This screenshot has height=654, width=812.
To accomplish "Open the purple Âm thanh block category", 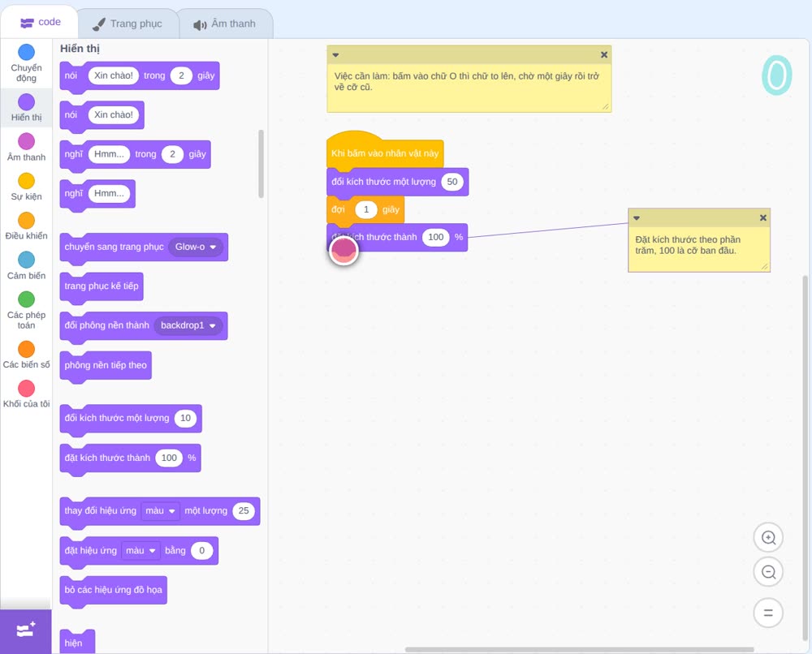I will point(26,147).
